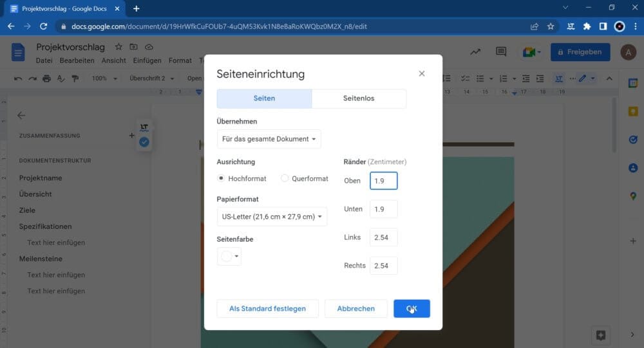
Task: Star the Projektvorschlag document
Action: click(118, 47)
